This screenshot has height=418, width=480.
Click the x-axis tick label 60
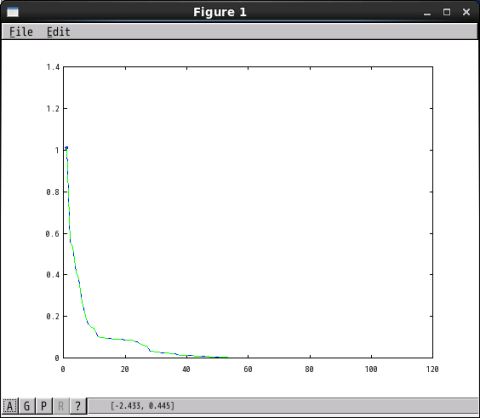pos(248,369)
